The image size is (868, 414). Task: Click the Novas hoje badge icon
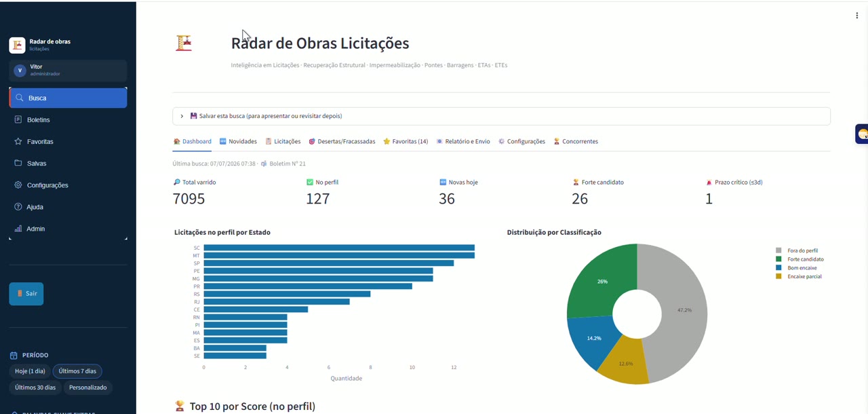pyautogui.click(x=443, y=182)
